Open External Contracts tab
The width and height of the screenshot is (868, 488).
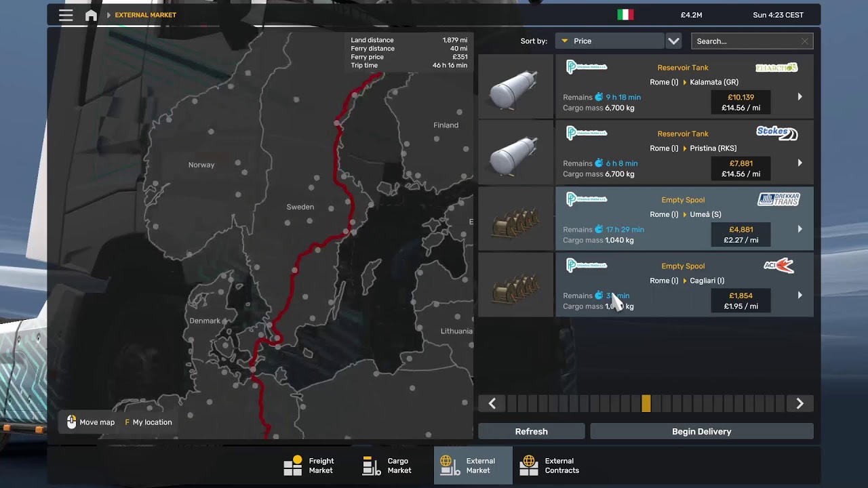tap(551, 466)
